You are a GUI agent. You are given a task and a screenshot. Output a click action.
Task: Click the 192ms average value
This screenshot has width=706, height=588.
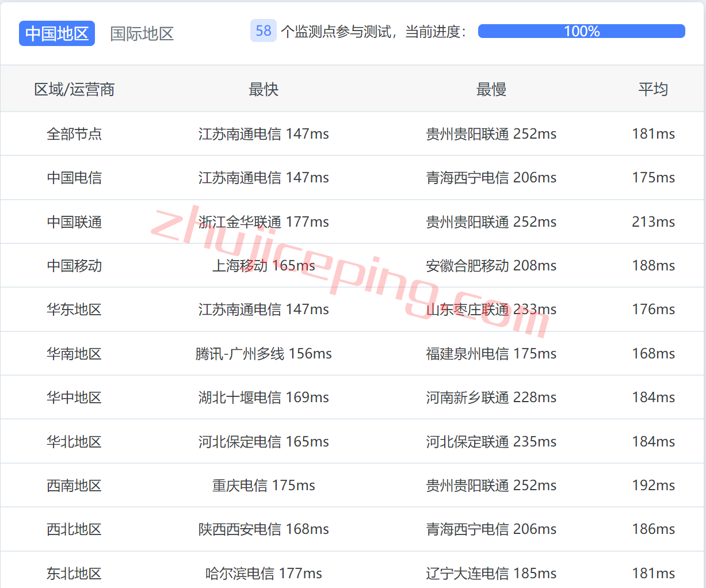(653, 486)
